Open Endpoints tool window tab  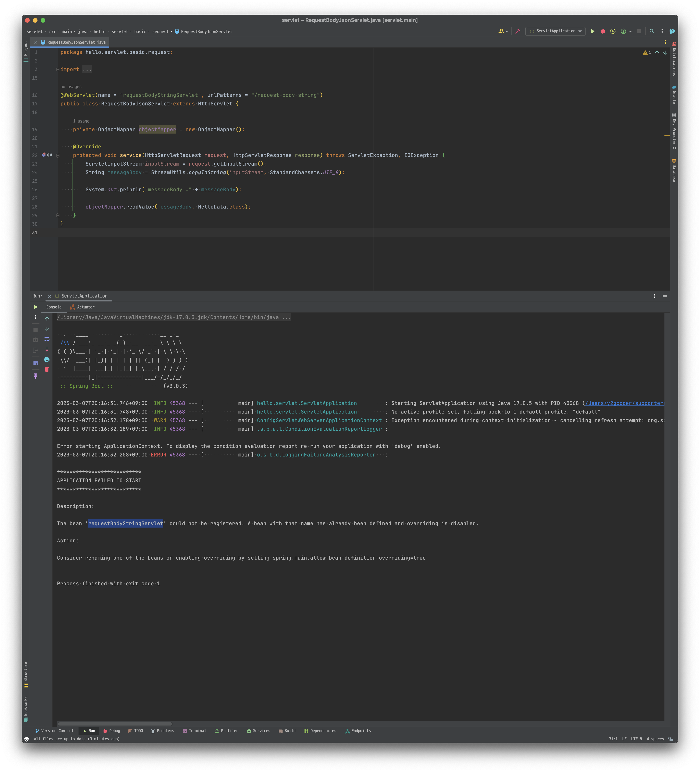click(x=358, y=731)
